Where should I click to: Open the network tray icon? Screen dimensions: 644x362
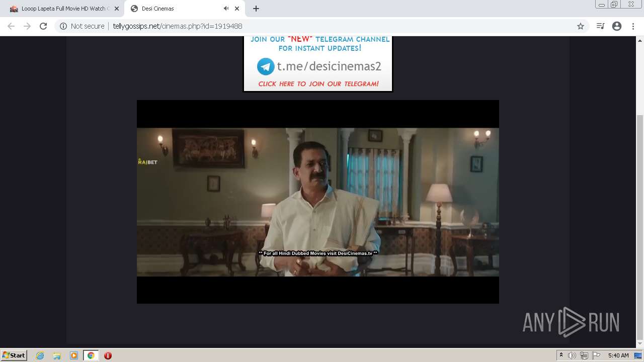click(x=584, y=355)
